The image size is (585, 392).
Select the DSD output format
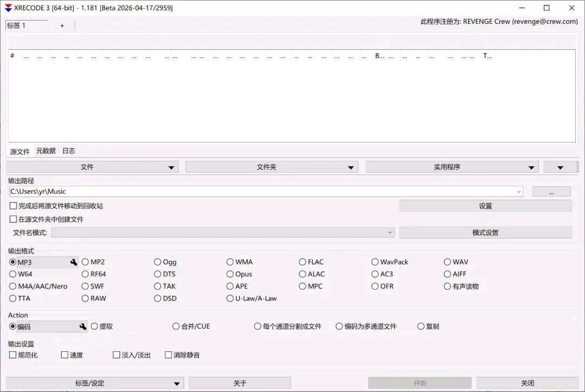pyautogui.click(x=165, y=298)
